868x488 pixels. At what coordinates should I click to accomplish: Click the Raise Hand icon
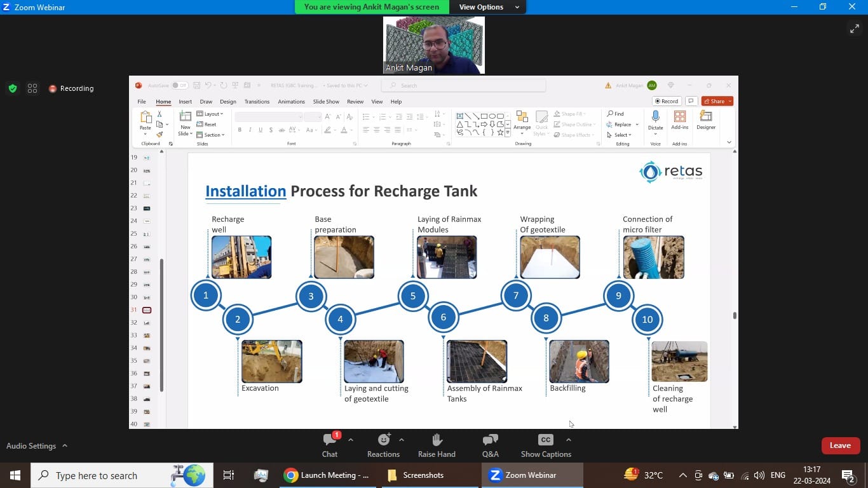[x=437, y=440]
